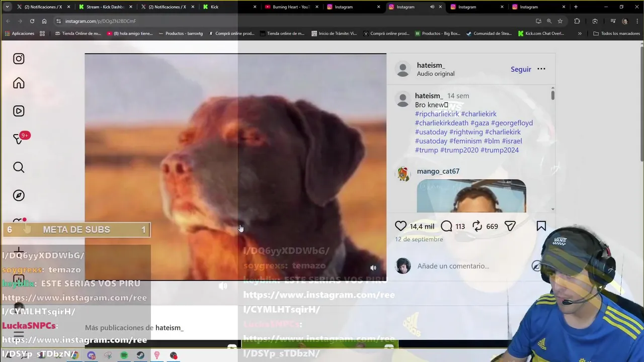Mute audio on active Instagram tab
Image resolution: width=644 pixels, height=362 pixels.
tap(432, 7)
